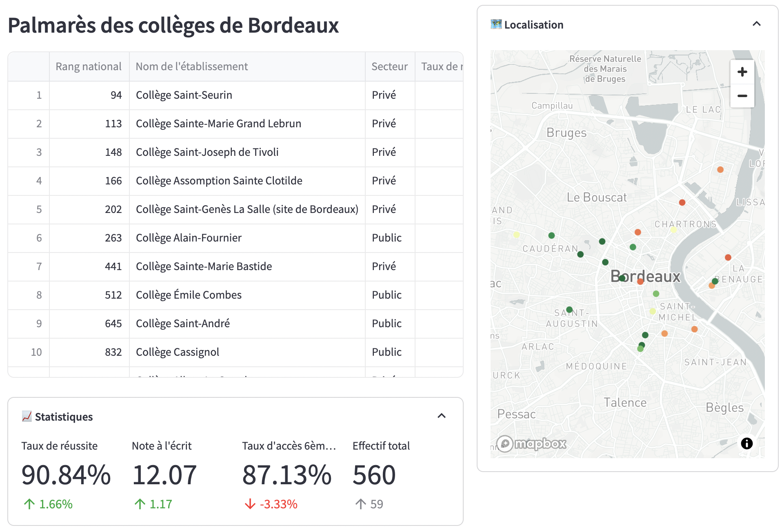Viewport: 782px width, 532px height.
Task: Click Privé sector cell for Sainte-Marie Bastide
Action: coord(390,266)
